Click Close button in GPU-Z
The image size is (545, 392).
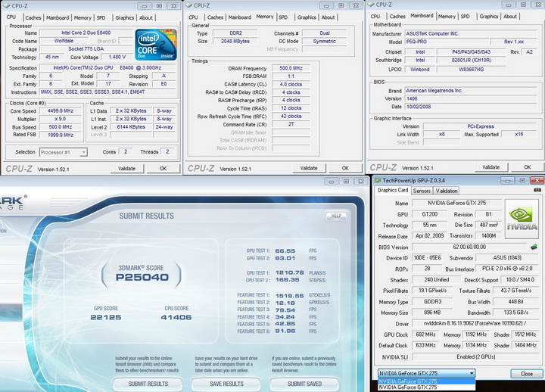pos(527,374)
